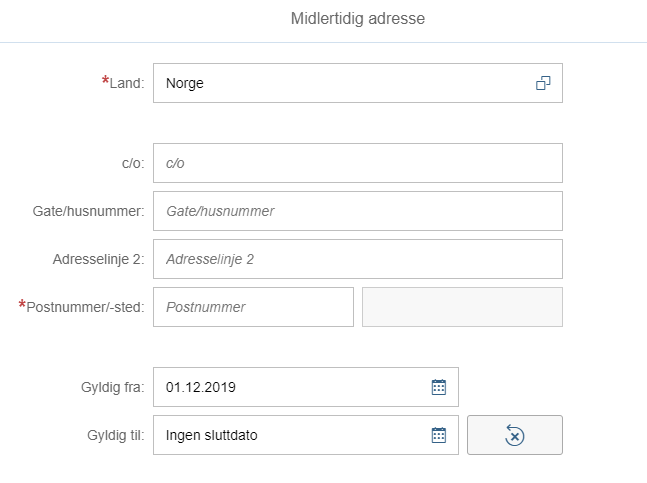Reset end date with the clear-date button

(515, 435)
